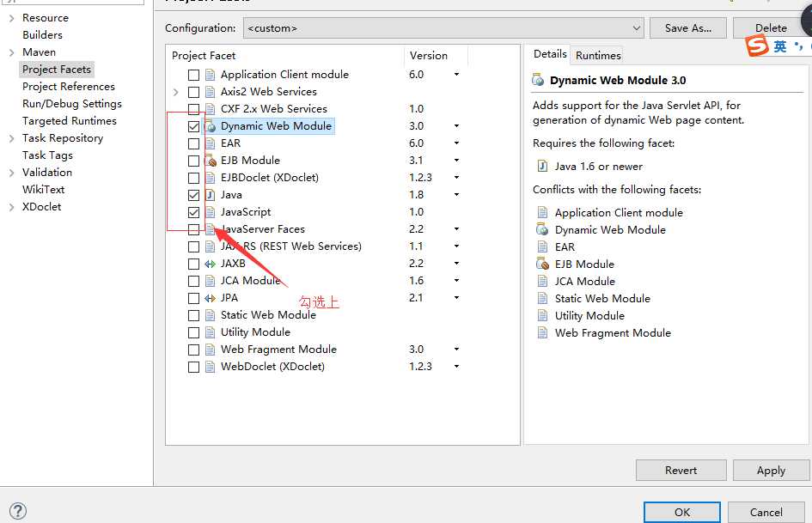Open Project References page
This screenshot has width=812, height=523.
(x=69, y=87)
